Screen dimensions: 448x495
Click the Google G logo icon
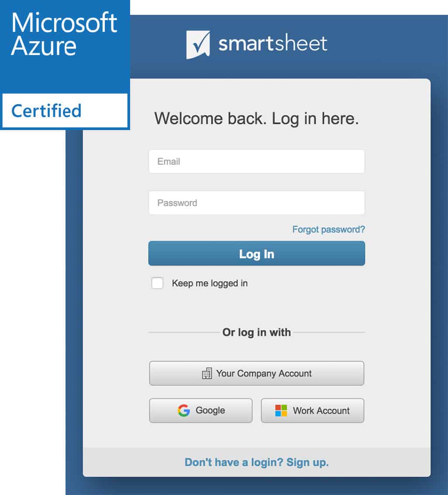click(184, 410)
